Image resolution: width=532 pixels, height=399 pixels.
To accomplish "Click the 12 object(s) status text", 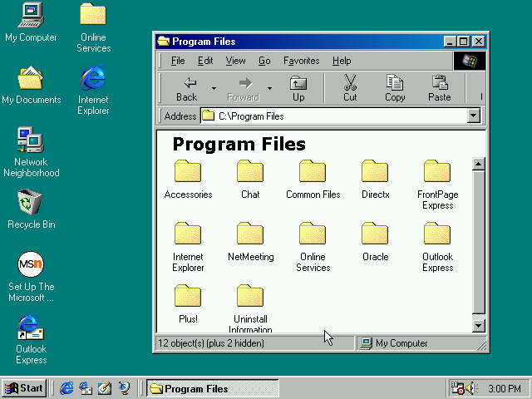I will point(211,343).
